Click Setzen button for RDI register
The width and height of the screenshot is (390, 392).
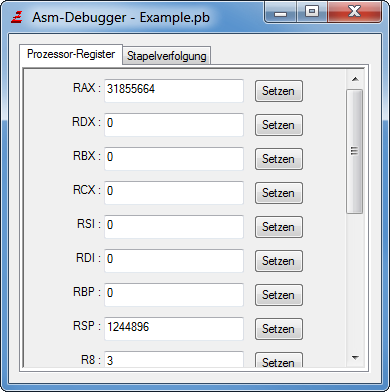pyautogui.click(x=279, y=261)
